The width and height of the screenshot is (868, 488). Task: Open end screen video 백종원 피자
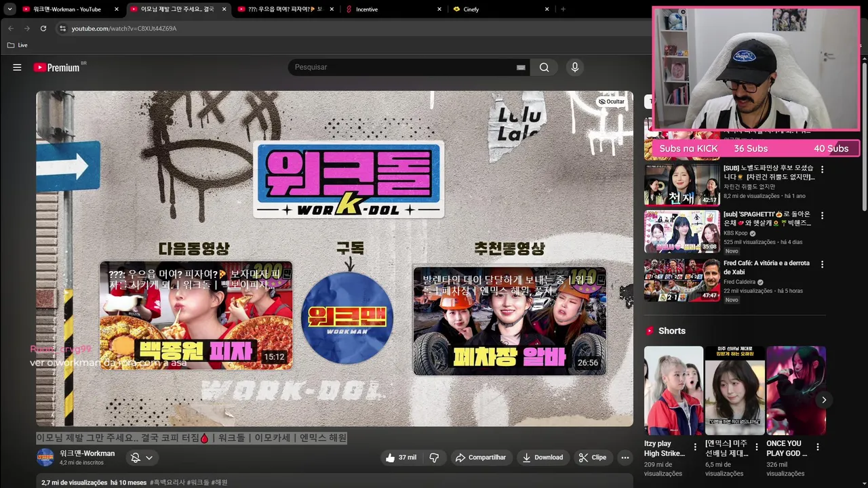pos(196,315)
